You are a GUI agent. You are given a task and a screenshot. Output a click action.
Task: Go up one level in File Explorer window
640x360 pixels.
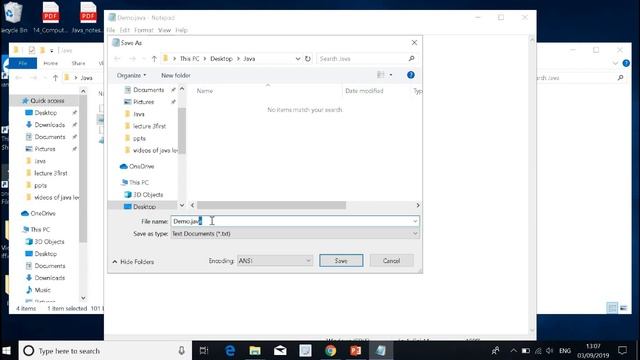(55, 78)
